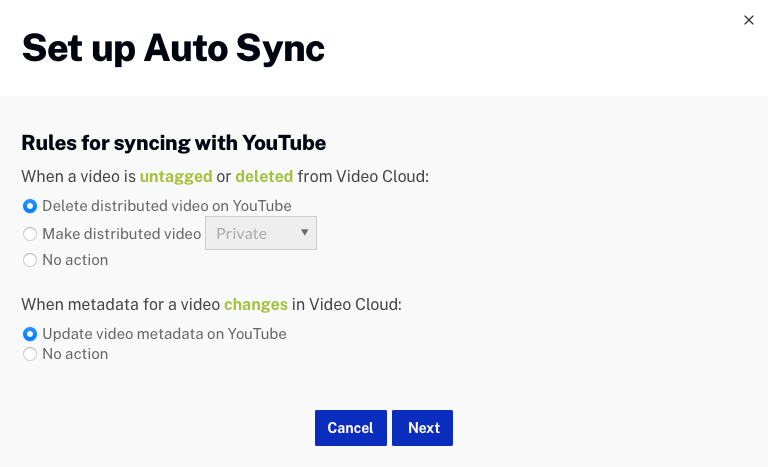The width and height of the screenshot is (768, 467).
Task: Select the Delete distributed video radio button
Action: pyautogui.click(x=30, y=206)
